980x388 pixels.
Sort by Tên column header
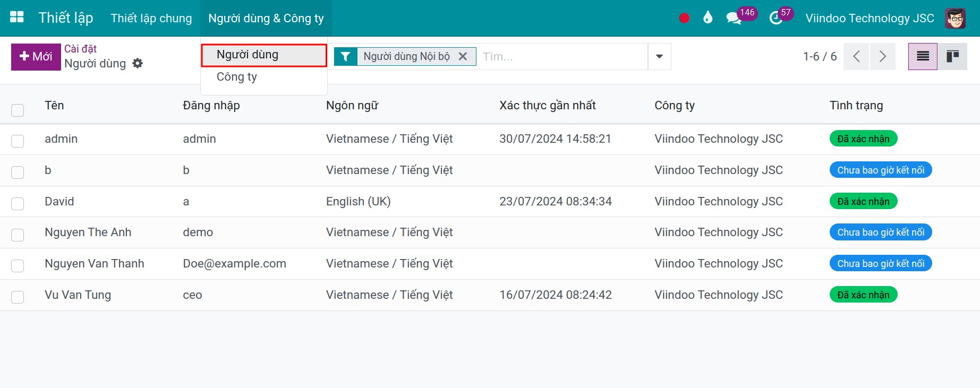tap(54, 105)
